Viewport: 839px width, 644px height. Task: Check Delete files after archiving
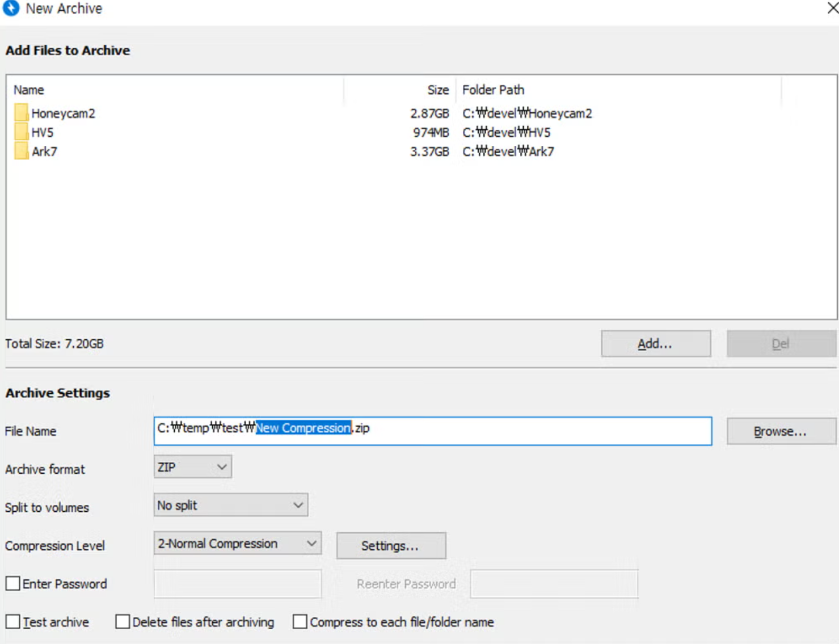tap(123, 621)
